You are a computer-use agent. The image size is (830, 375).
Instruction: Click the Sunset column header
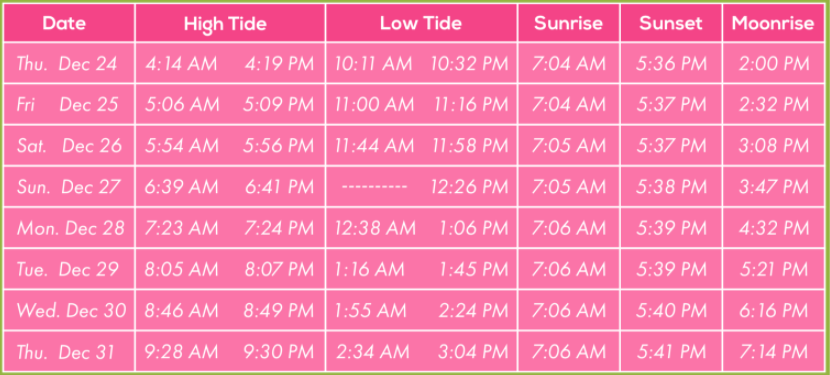click(x=671, y=23)
